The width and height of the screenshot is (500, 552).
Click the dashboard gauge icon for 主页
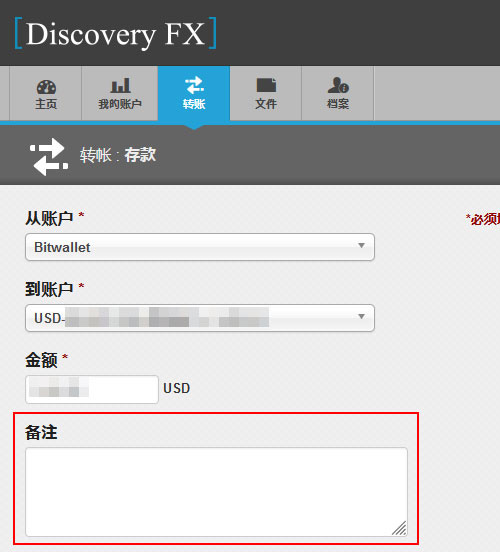(46, 87)
